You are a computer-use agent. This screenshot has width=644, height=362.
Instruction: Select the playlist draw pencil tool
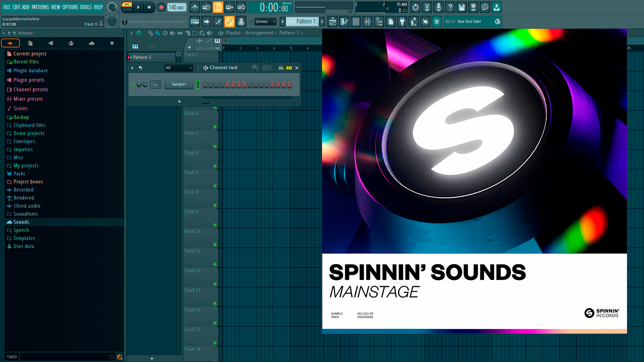(150, 33)
